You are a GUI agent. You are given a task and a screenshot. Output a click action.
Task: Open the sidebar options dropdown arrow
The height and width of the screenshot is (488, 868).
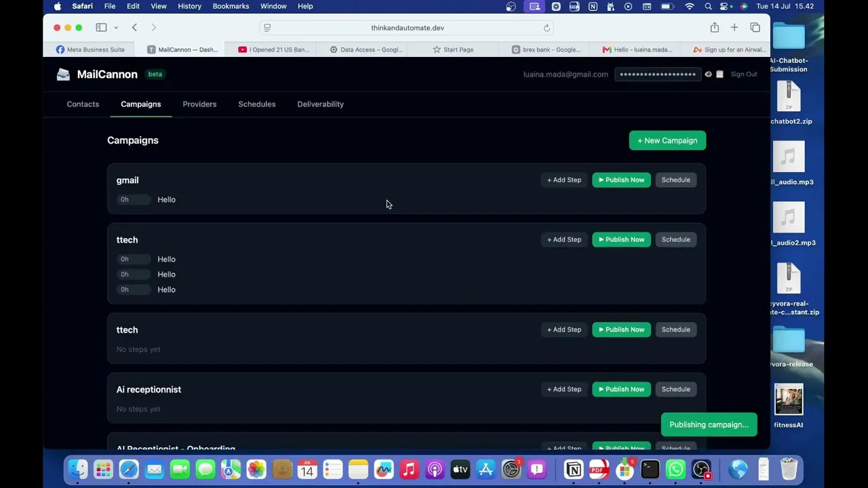point(116,28)
